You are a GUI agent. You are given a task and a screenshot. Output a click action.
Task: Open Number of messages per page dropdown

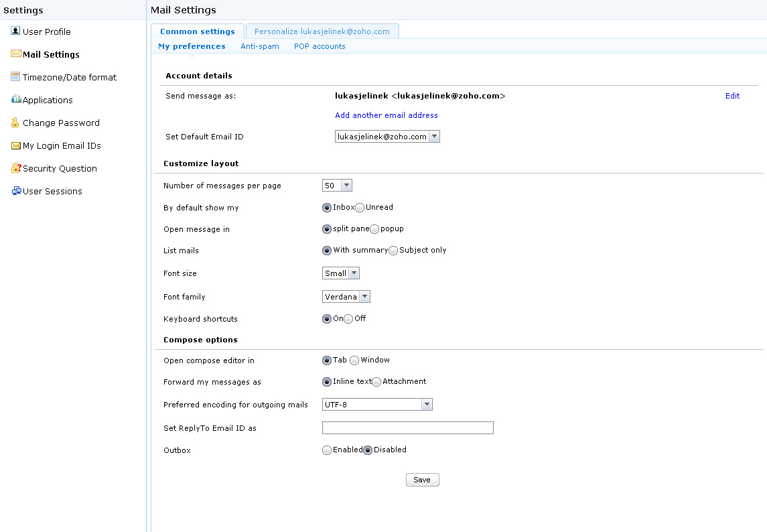(337, 186)
